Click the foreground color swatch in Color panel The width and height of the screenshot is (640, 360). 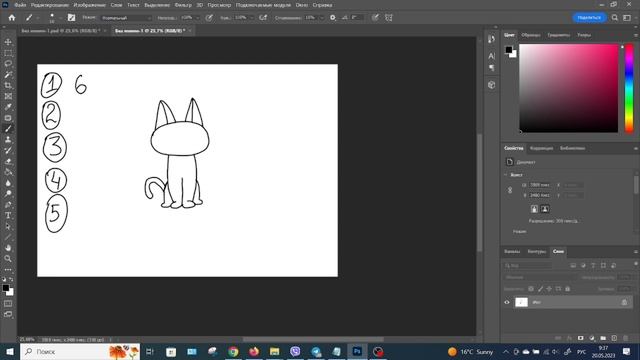[x=509, y=50]
